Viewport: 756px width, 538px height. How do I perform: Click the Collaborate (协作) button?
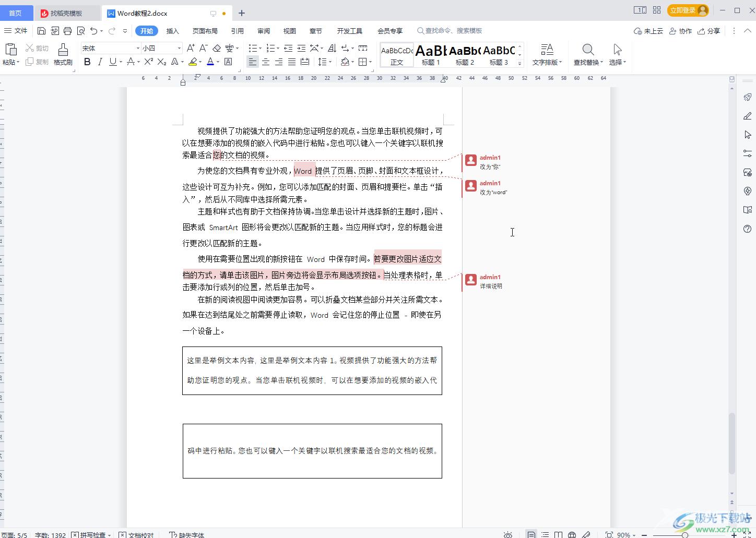tap(681, 31)
